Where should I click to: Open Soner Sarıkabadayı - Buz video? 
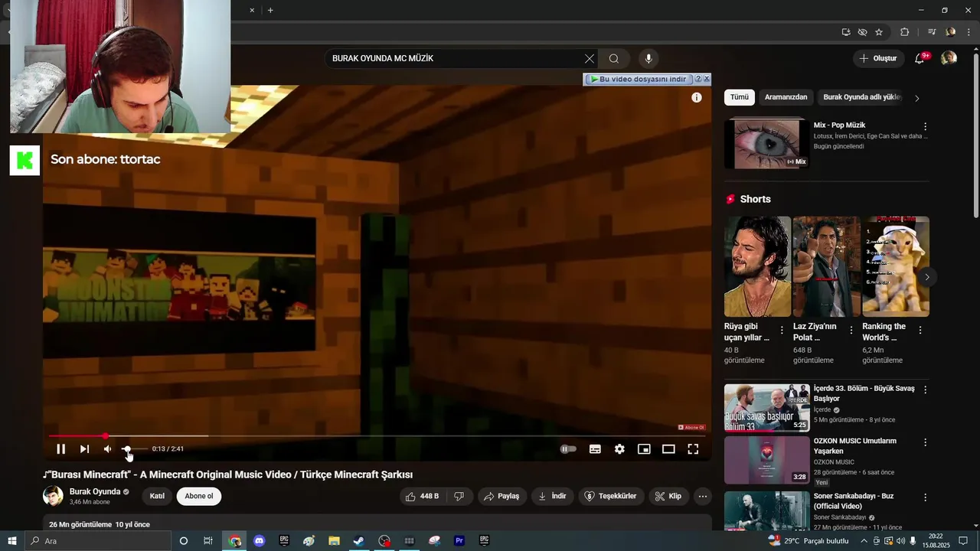(x=767, y=510)
